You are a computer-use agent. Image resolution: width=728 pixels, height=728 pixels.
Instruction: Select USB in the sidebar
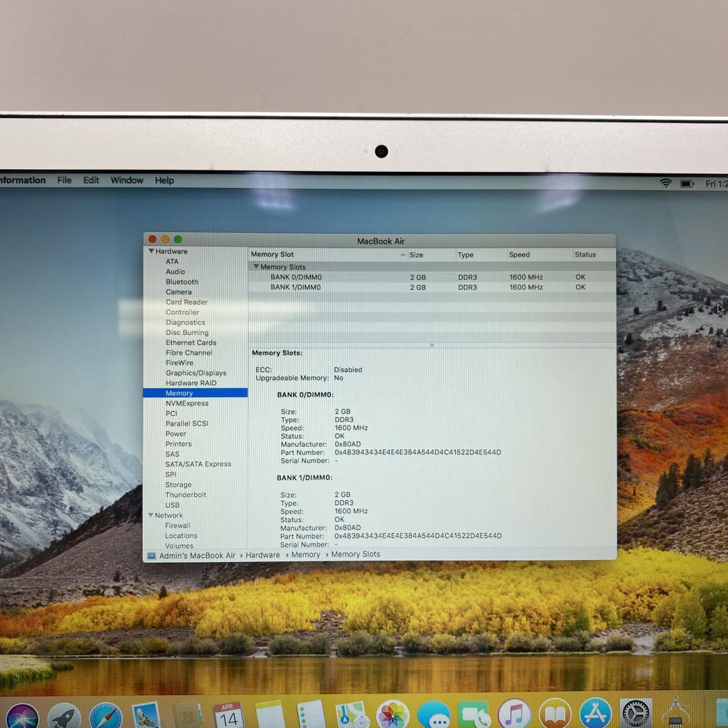(173, 505)
